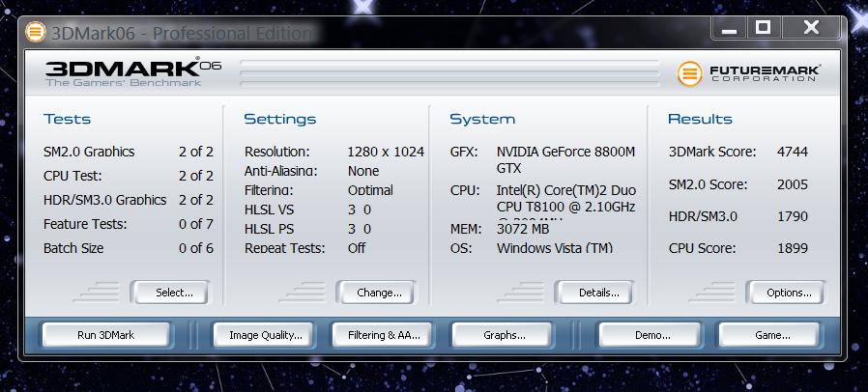Click the 3DMark06 Gamers' Benchmark logo
The image size is (868, 392).
pos(132,72)
